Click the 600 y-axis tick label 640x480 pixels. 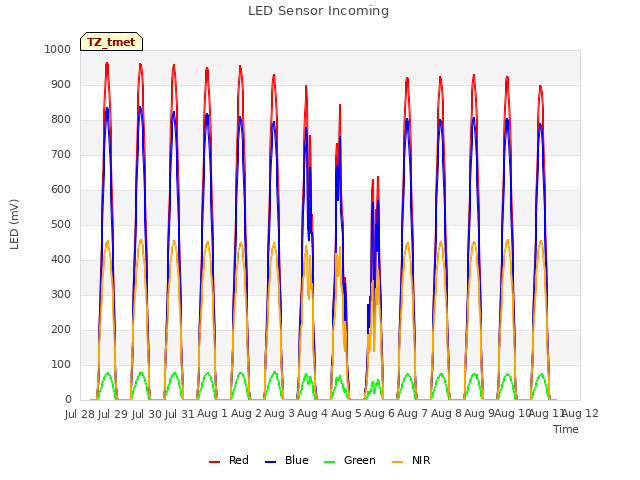click(61, 189)
